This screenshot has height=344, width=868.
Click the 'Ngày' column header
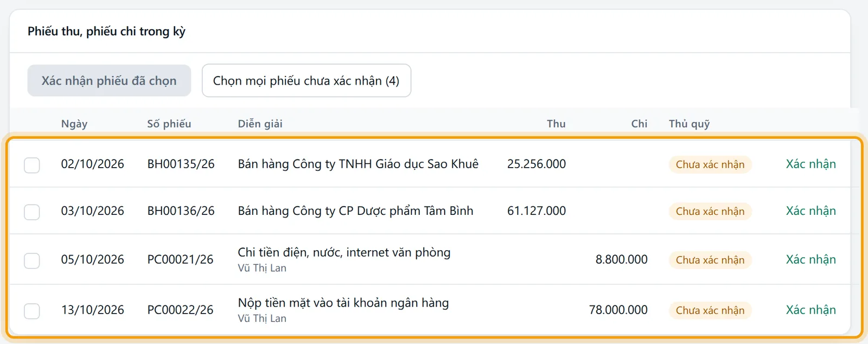74,124
